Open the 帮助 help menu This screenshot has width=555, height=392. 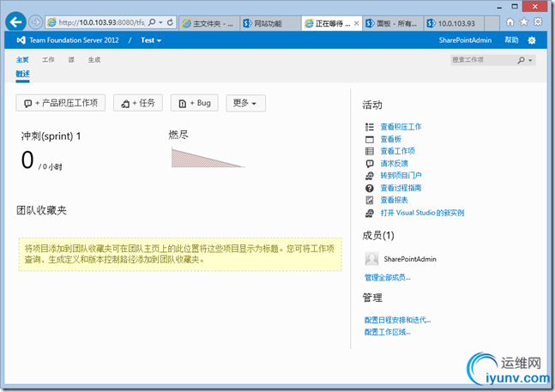pyautogui.click(x=511, y=40)
